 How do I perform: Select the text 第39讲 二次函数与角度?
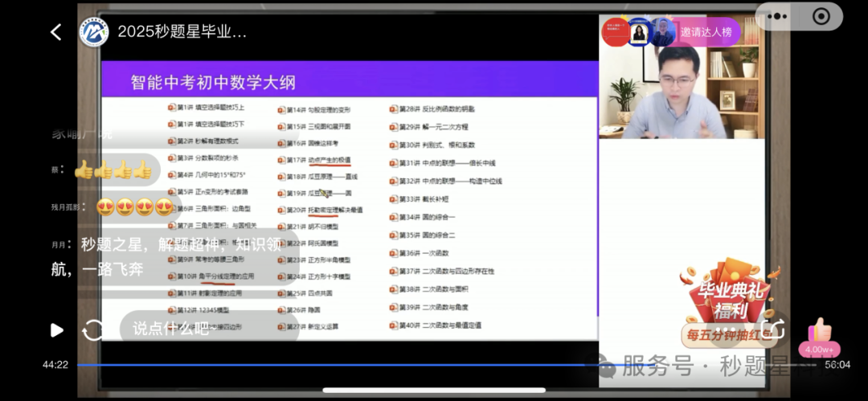click(433, 308)
